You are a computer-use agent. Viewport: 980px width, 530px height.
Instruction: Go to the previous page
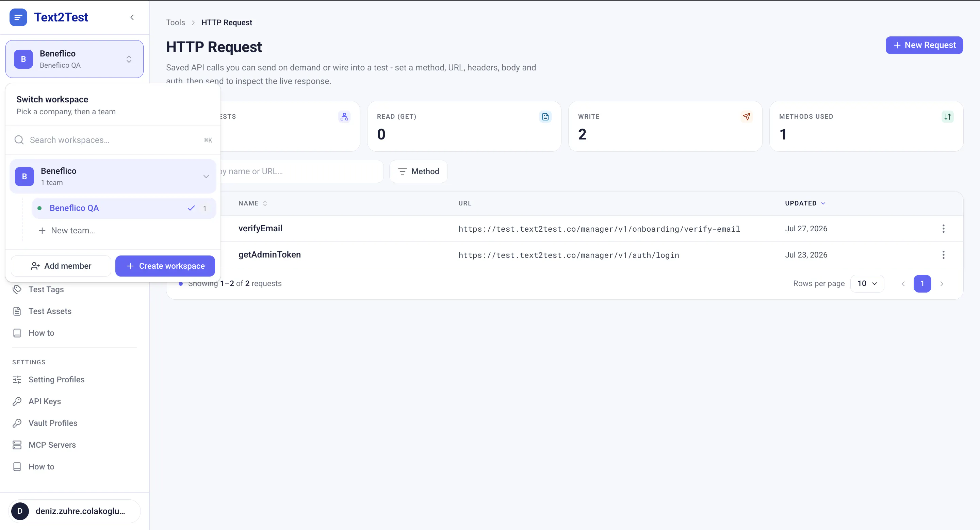[x=903, y=284]
